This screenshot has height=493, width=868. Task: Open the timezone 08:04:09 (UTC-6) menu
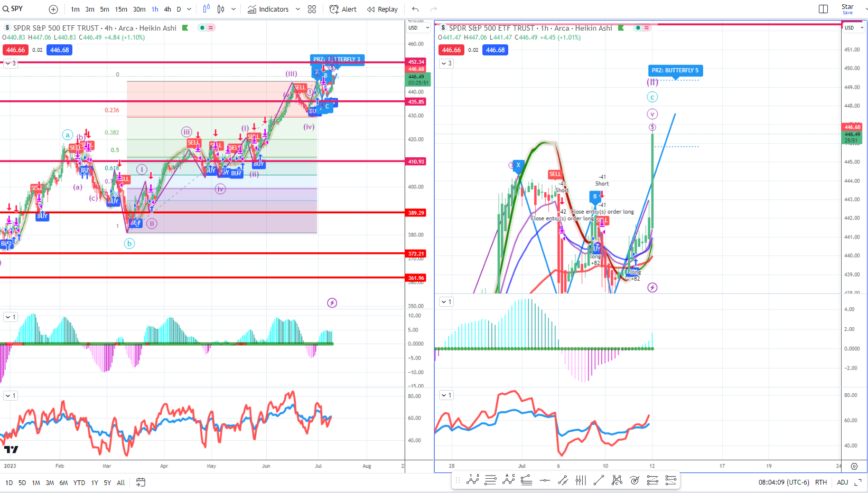point(784,482)
